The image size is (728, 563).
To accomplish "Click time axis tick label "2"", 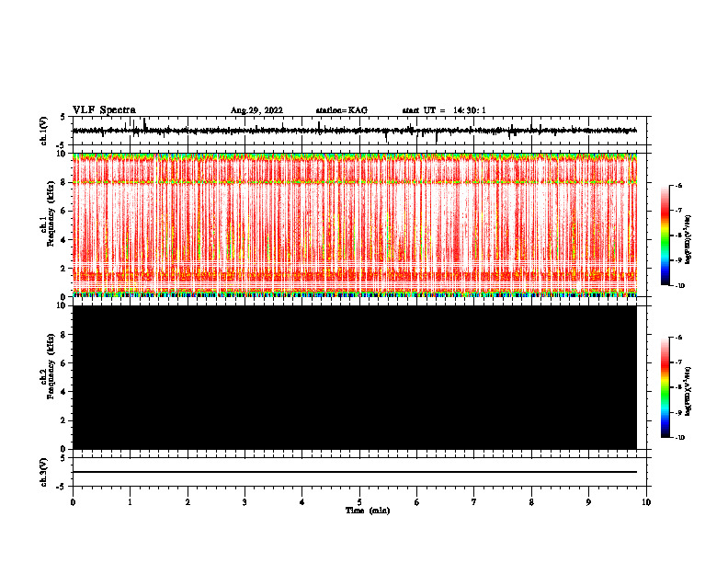I will click(188, 502).
